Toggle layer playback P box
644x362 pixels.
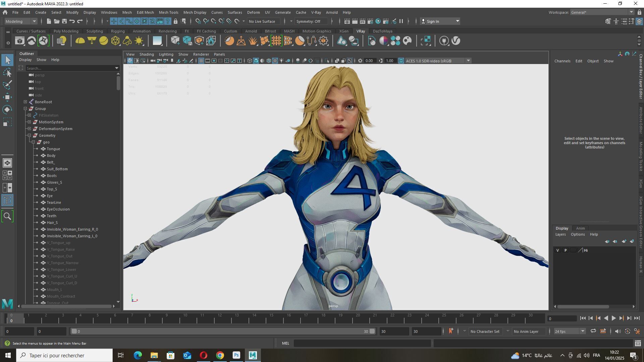coord(566,250)
